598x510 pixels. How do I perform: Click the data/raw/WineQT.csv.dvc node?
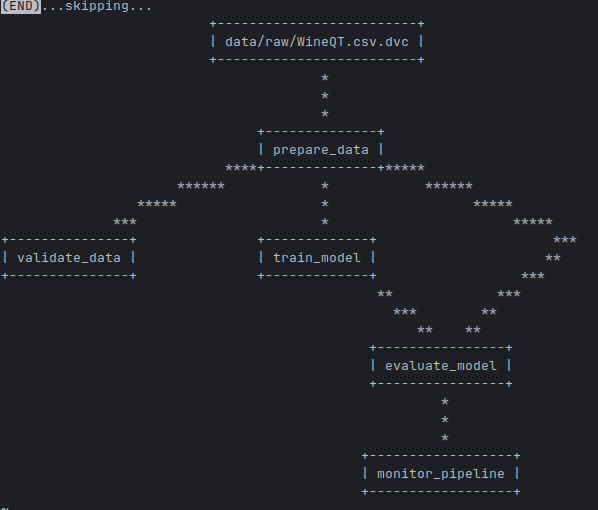317,42
